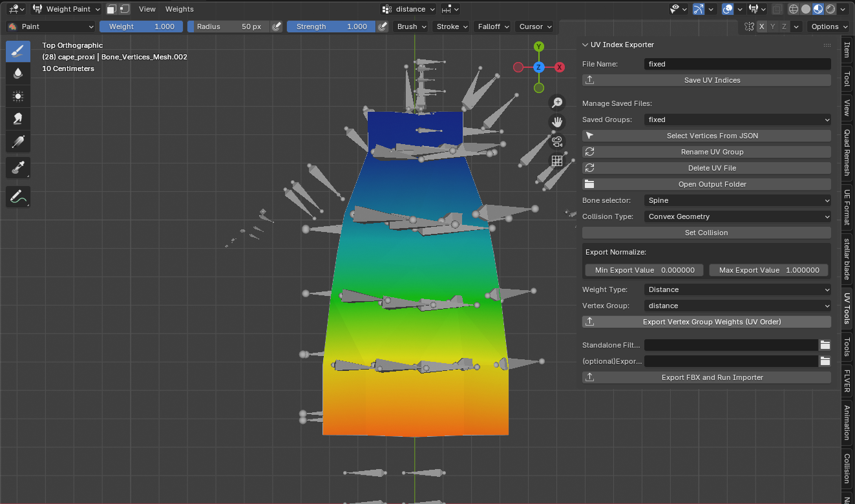855x504 pixels.
Task: Collapse the UV Index Exporter panel
Action: pyautogui.click(x=586, y=45)
